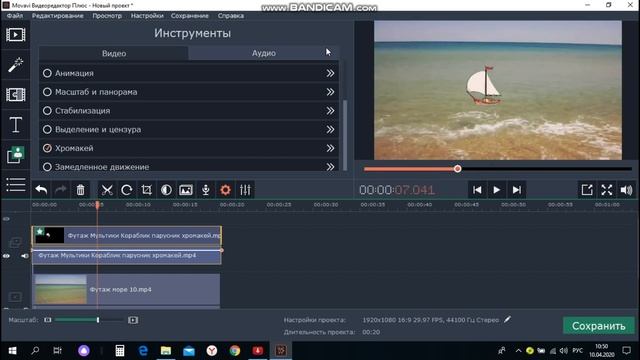Click the preview seek slider handle
The image size is (640, 360).
(458, 169)
